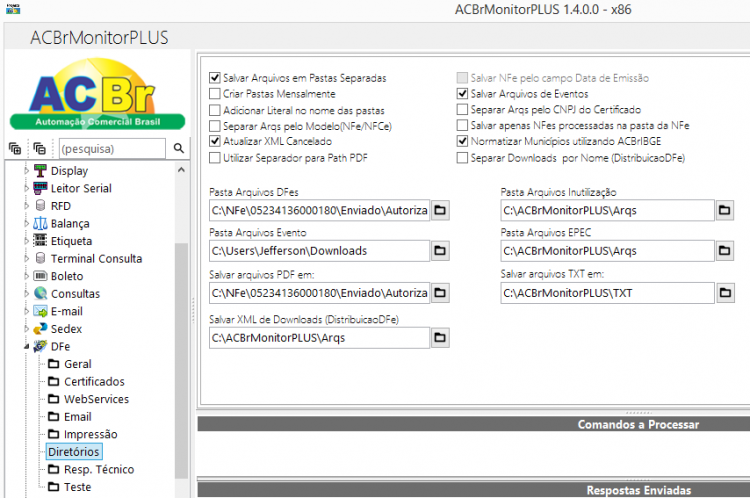Browse folder for Pasta Arquivos Inutilização
Image resolution: width=750 pixels, height=498 pixels.
[725, 210]
